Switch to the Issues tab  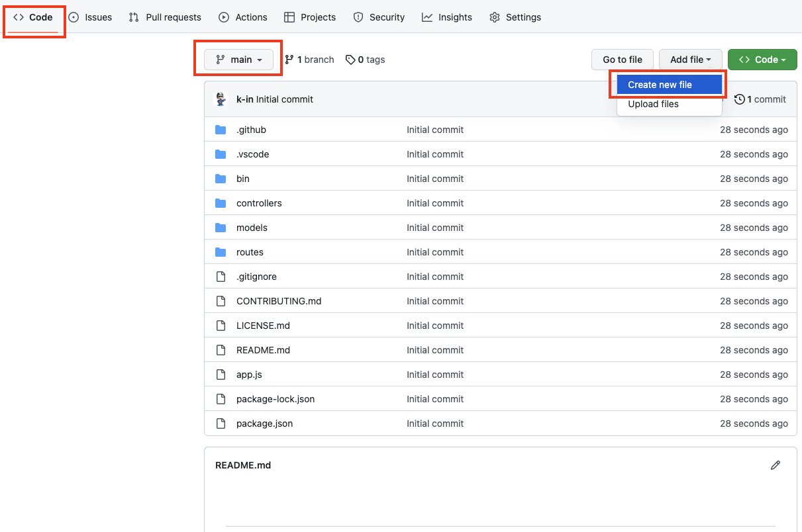click(x=90, y=17)
